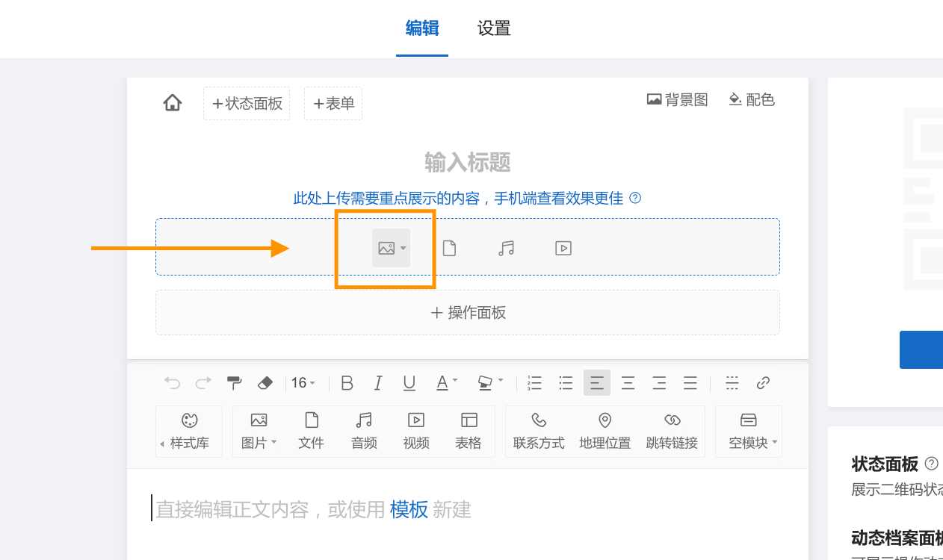The image size is (943, 560).
Task: Open the font size 16 dropdown
Action: click(303, 383)
